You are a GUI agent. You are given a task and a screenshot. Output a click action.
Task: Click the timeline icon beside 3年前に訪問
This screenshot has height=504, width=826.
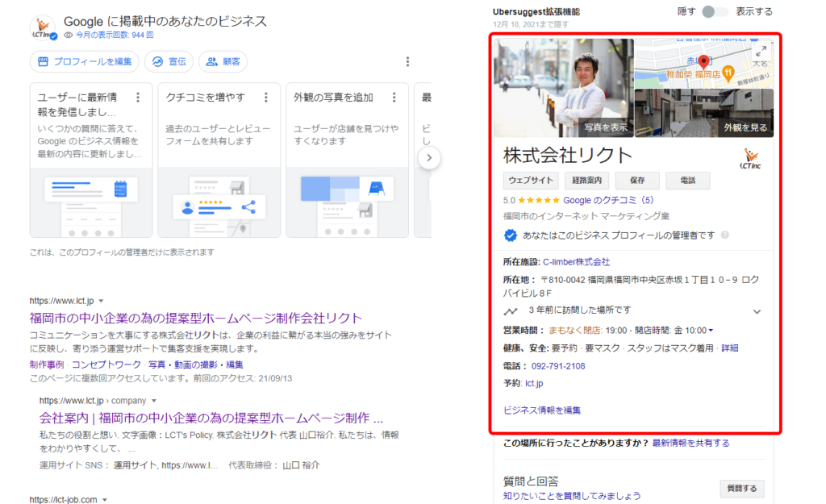pos(510,311)
